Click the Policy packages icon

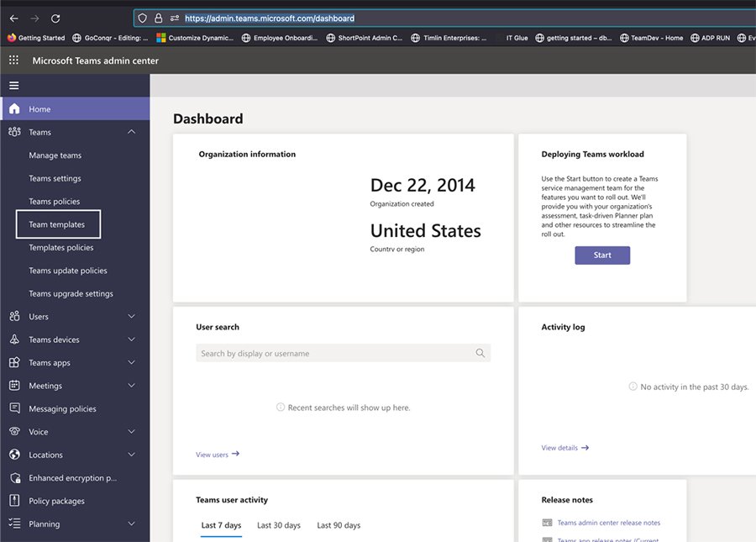pos(13,501)
